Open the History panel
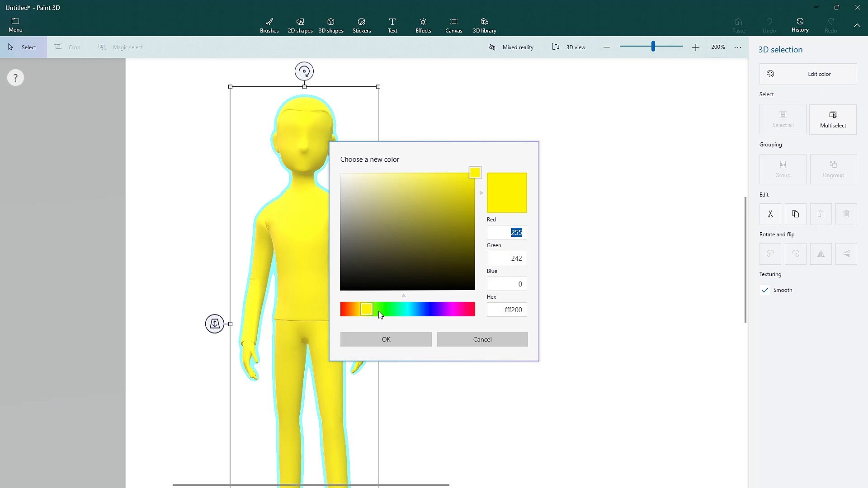This screenshot has width=868, height=488. point(800,25)
